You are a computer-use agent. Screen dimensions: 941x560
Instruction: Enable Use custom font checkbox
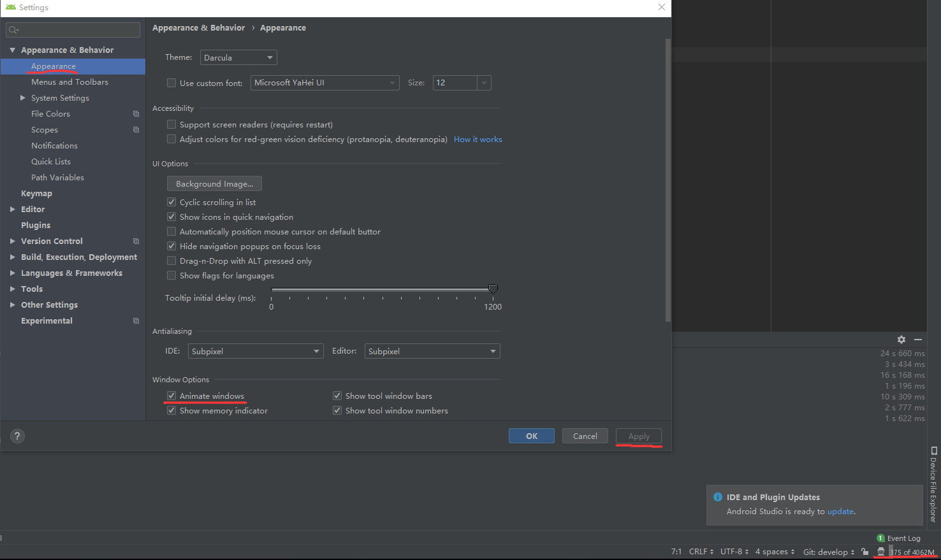tap(171, 83)
